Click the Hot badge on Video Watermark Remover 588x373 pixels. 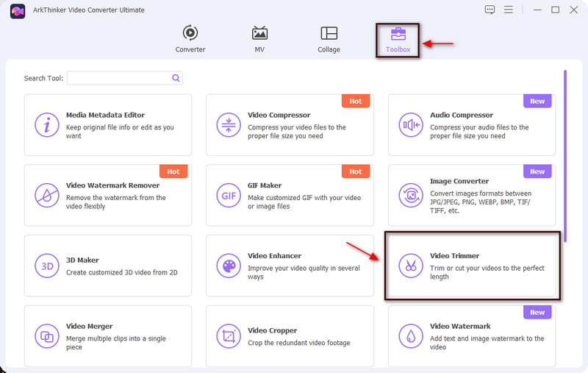pyautogui.click(x=173, y=171)
